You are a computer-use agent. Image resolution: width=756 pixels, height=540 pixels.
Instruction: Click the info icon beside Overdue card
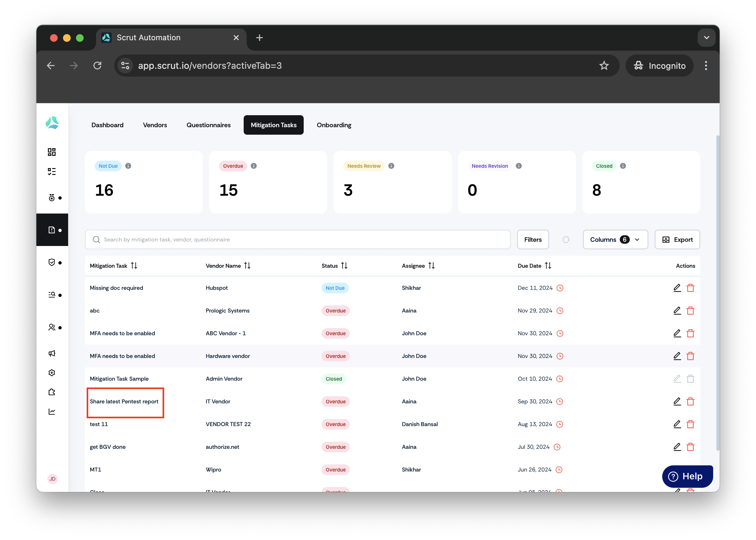tap(254, 166)
